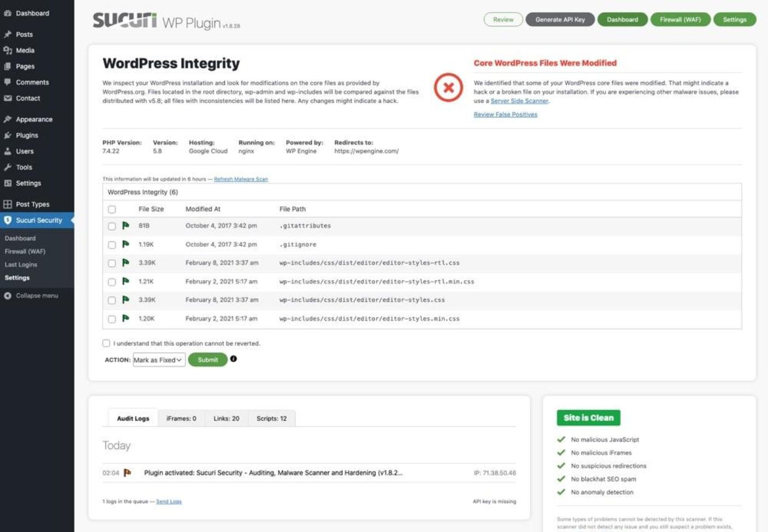Click the Appearance paintbrush icon
Image resolution: width=768 pixels, height=532 pixels.
coord(8,120)
